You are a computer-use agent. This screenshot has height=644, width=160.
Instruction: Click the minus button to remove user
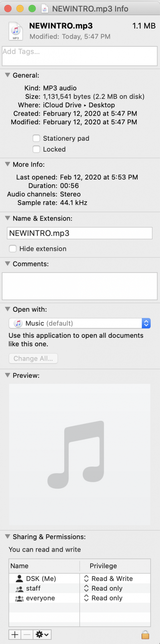point(27,635)
